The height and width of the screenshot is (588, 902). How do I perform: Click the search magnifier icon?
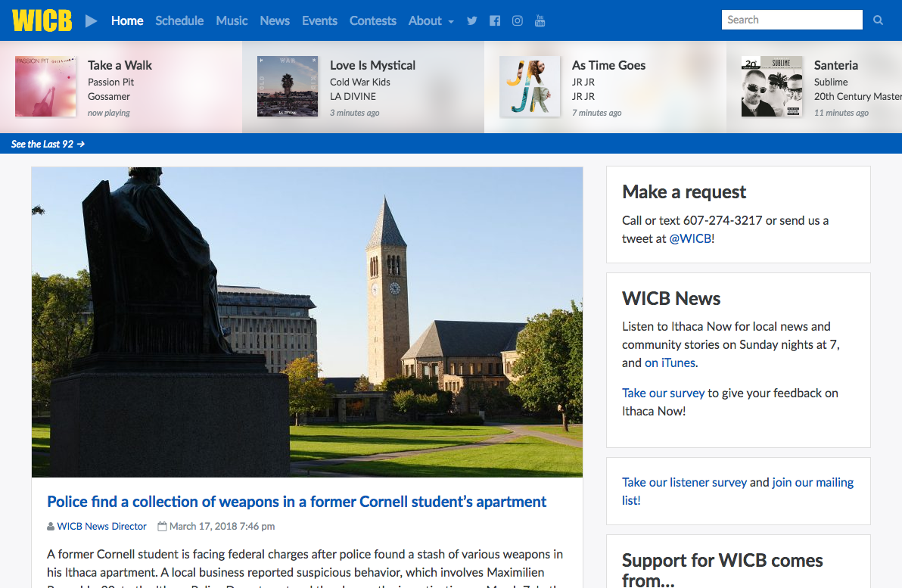[878, 20]
